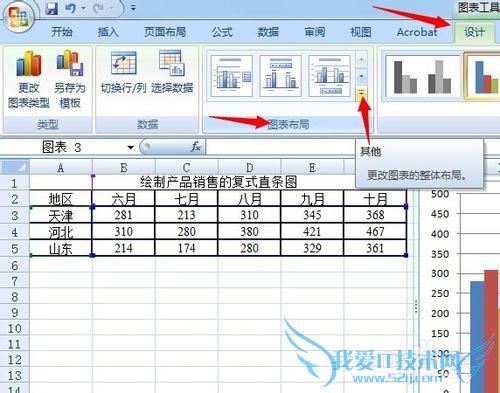Screen dimensions: 500x393
Task: Click cell 天津
Action: pos(61,215)
